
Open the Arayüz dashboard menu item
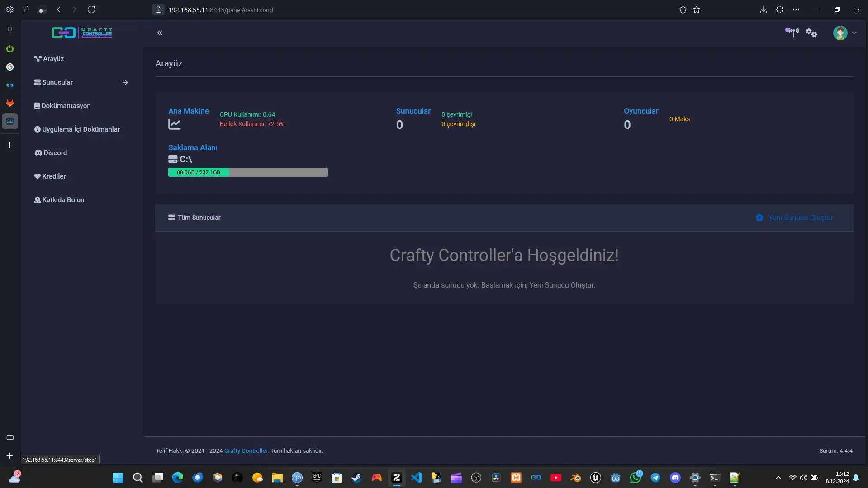(x=49, y=59)
